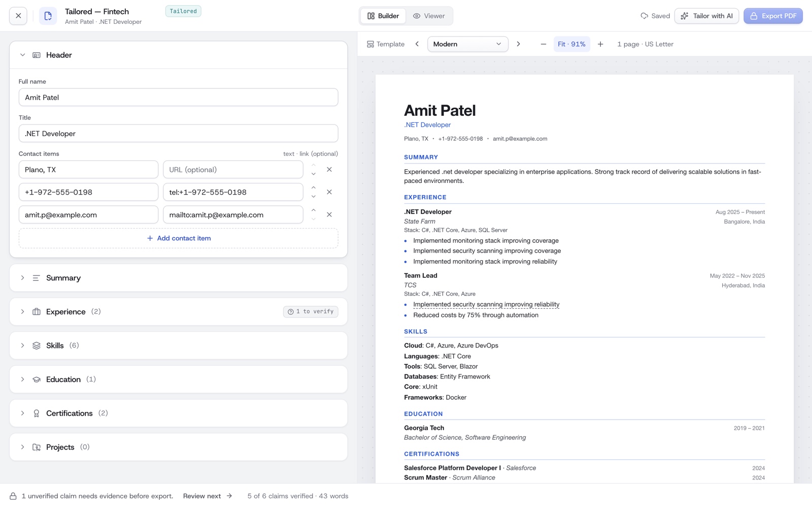
Task: Remove the email contact item
Action: (329, 215)
